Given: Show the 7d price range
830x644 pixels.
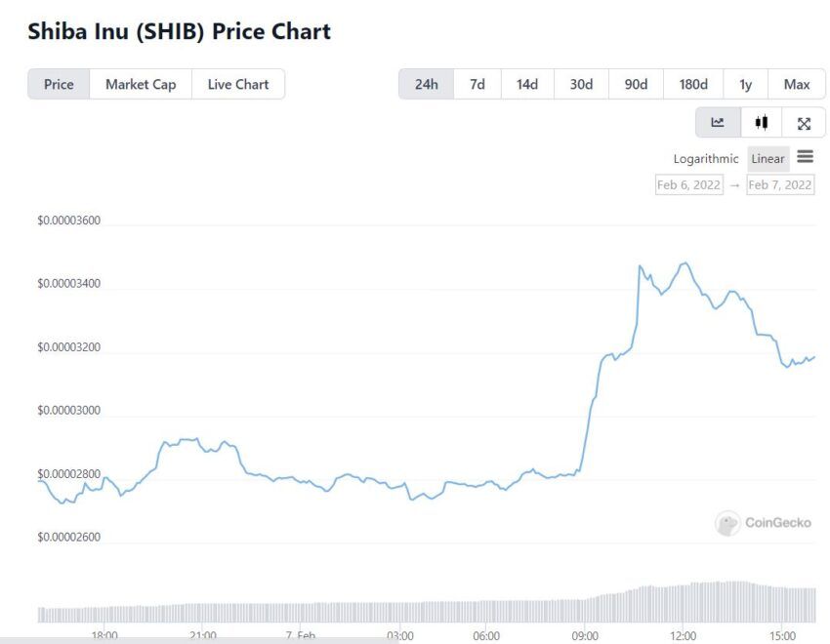Looking at the screenshot, I should tap(477, 84).
